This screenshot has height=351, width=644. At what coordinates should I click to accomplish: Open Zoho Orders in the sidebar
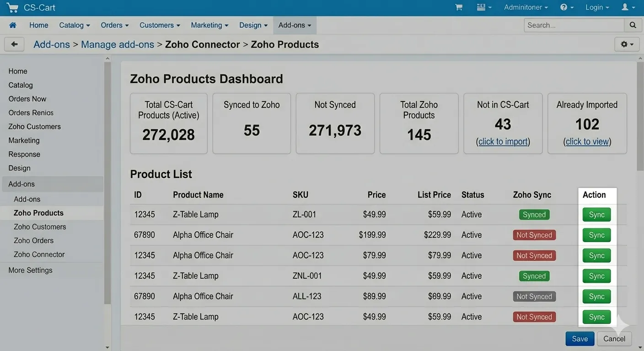pos(33,240)
